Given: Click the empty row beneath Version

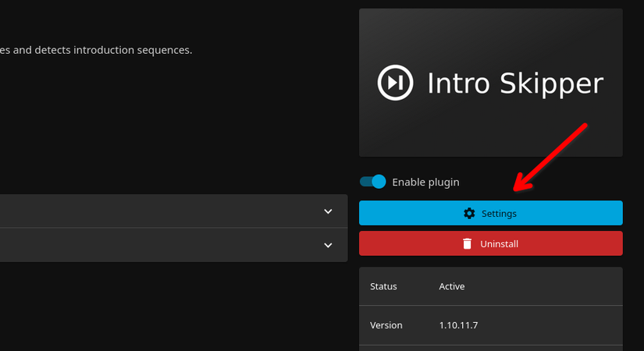Looking at the screenshot, I should (x=490, y=348).
